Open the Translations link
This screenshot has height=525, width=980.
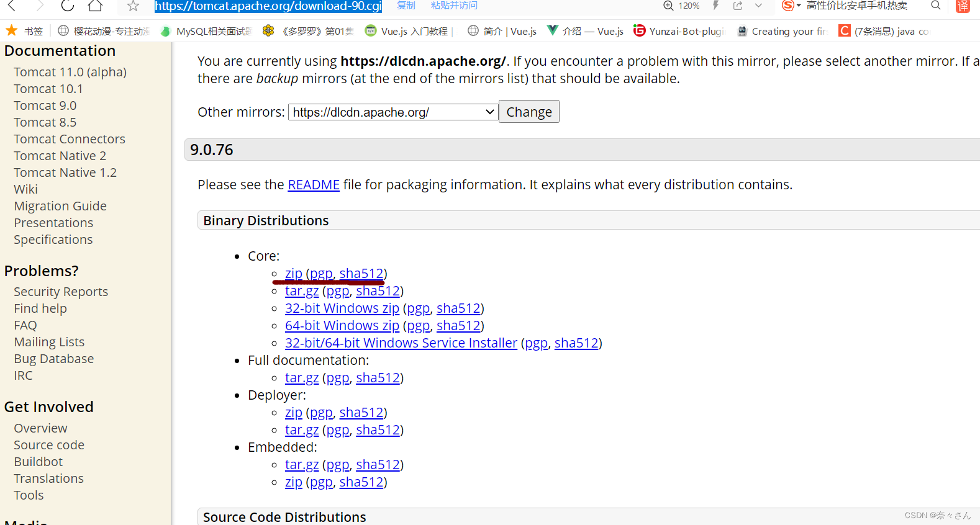coord(49,478)
